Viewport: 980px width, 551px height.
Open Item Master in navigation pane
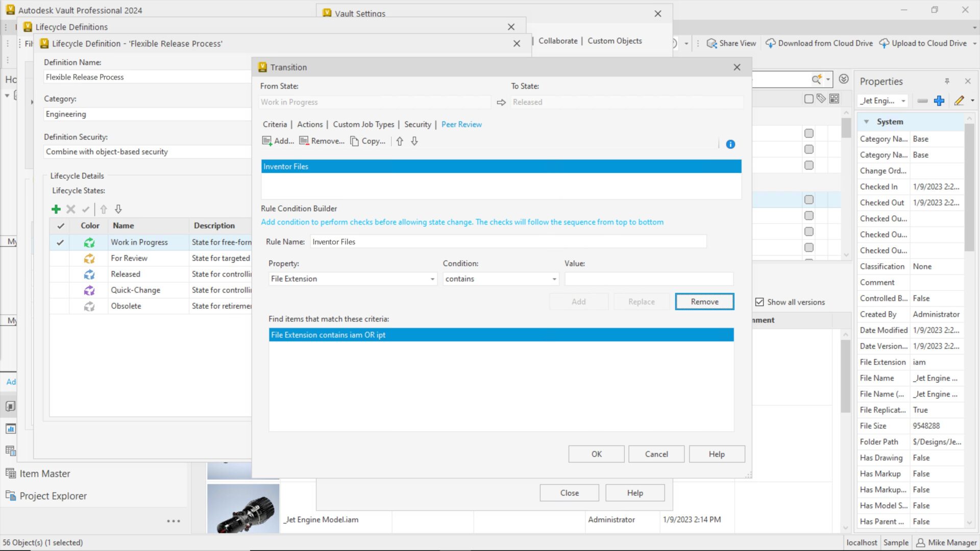pos(45,473)
